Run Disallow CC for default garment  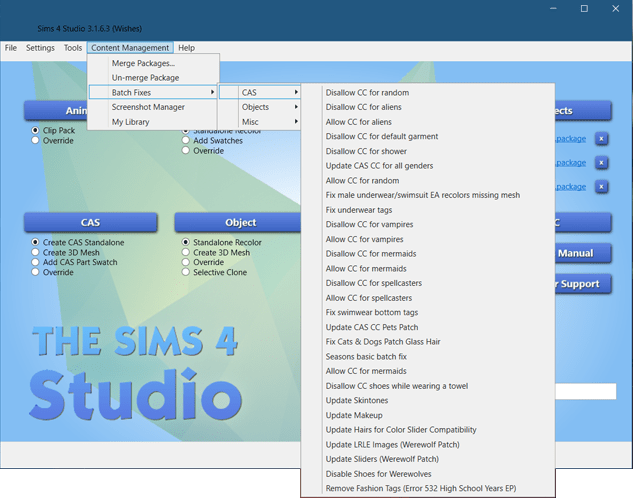pos(428,136)
